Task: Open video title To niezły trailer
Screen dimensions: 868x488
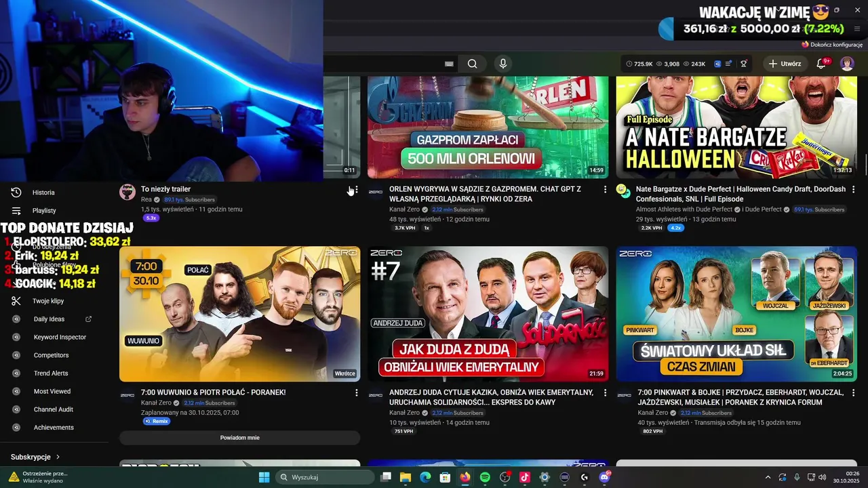Action: click(x=165, y=189)
